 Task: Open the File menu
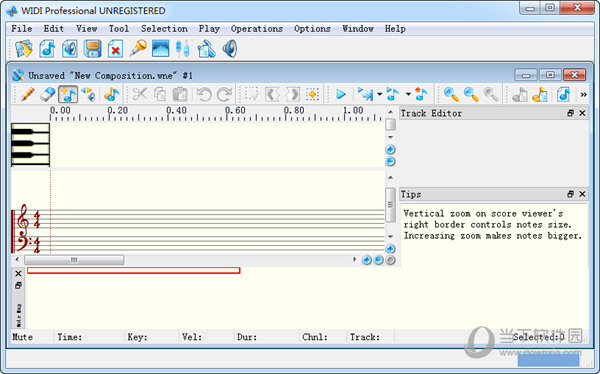[21, 29]
